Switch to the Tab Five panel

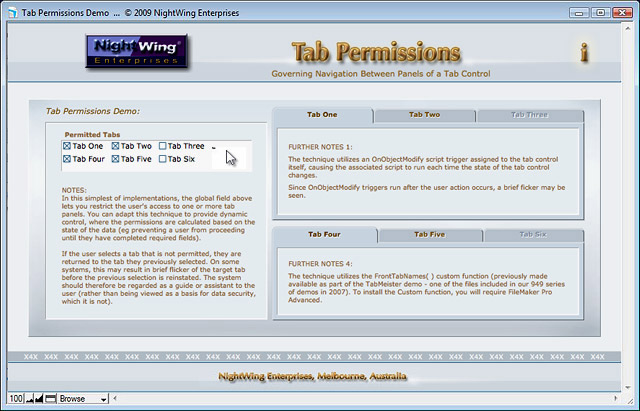430,235
